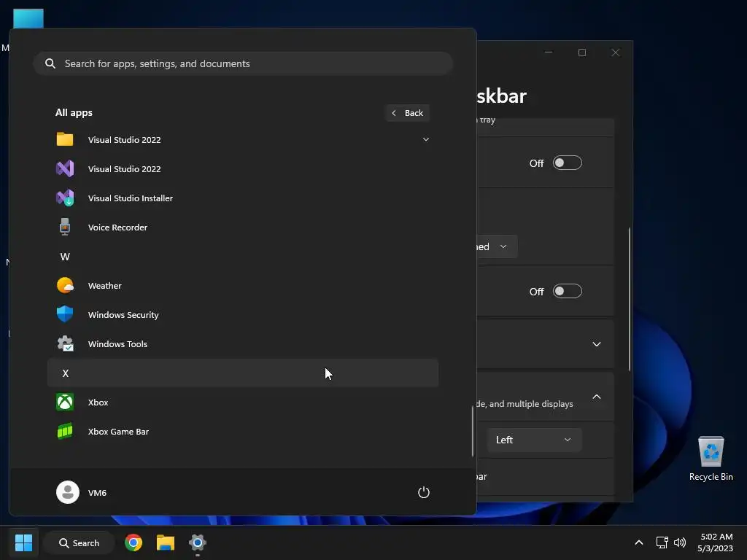Open Windows Tools gear icon
The image size is (747, 560).
tap(65, 344)
